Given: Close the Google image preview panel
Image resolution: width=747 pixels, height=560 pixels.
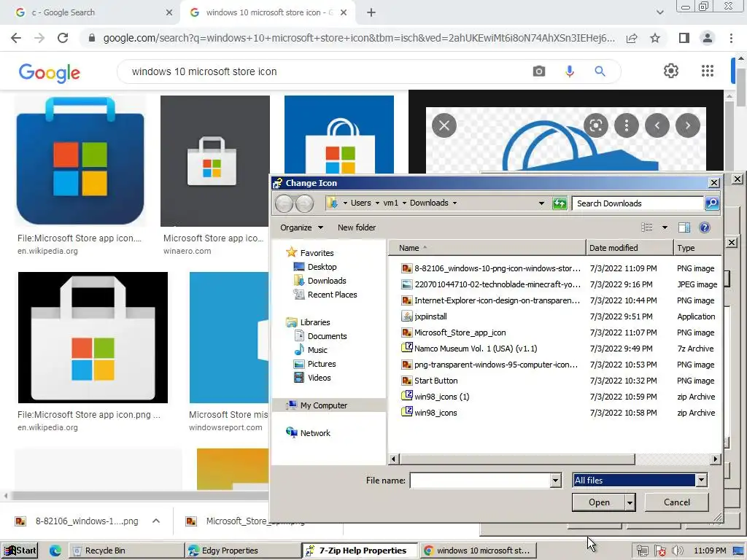Looking at the screenshot, I should pyautogui.click(x=444, y=125).
